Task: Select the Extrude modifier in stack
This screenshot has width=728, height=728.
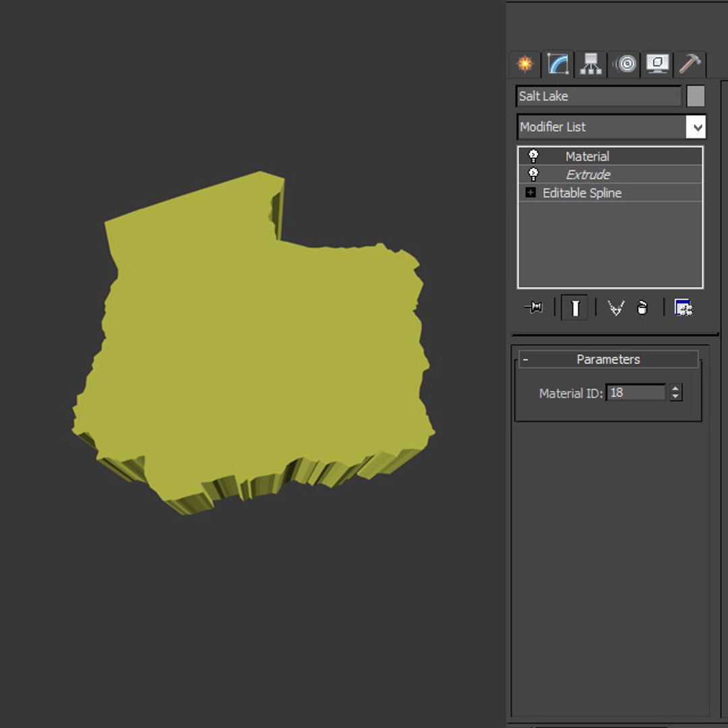Action: [610, 174]
